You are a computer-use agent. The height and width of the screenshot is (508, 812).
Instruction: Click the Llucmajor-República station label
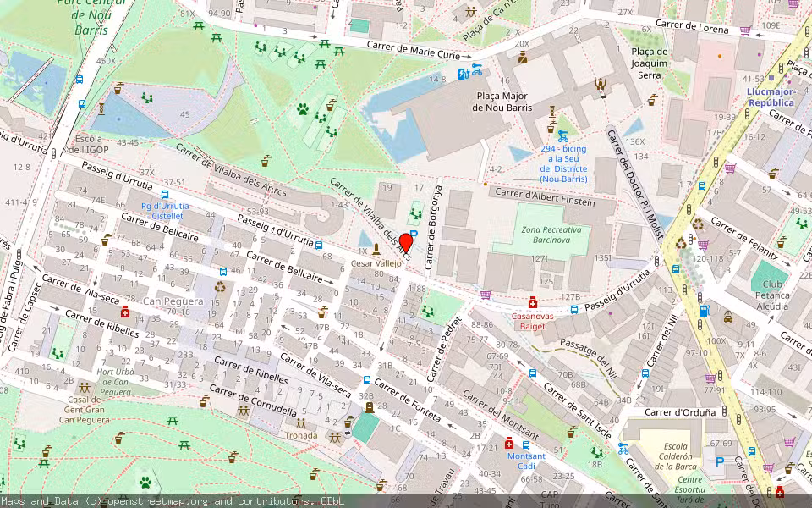point(771,97)
